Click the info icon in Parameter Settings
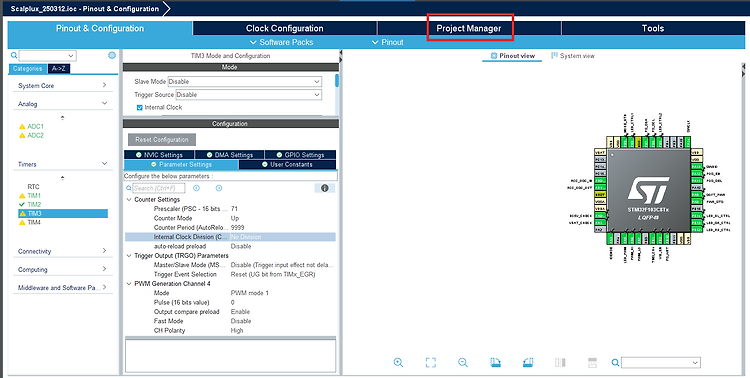Screen dimensions: 750x378 [325, 188]
